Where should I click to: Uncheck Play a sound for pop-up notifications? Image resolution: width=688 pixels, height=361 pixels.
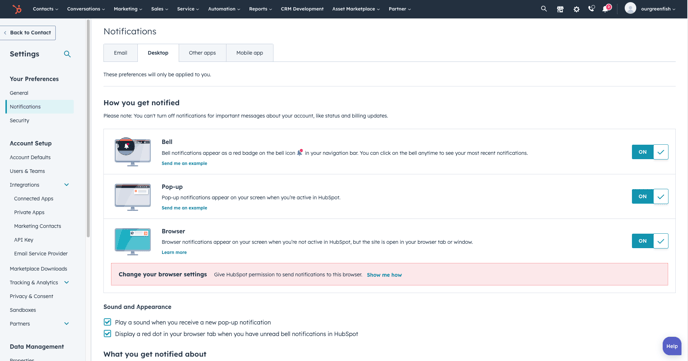(x=108, y=322)
